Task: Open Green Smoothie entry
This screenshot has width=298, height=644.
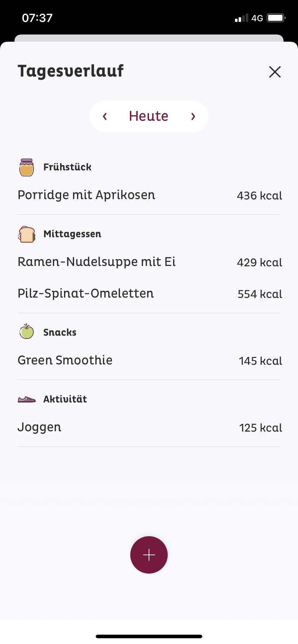Action: click(149, 360)
